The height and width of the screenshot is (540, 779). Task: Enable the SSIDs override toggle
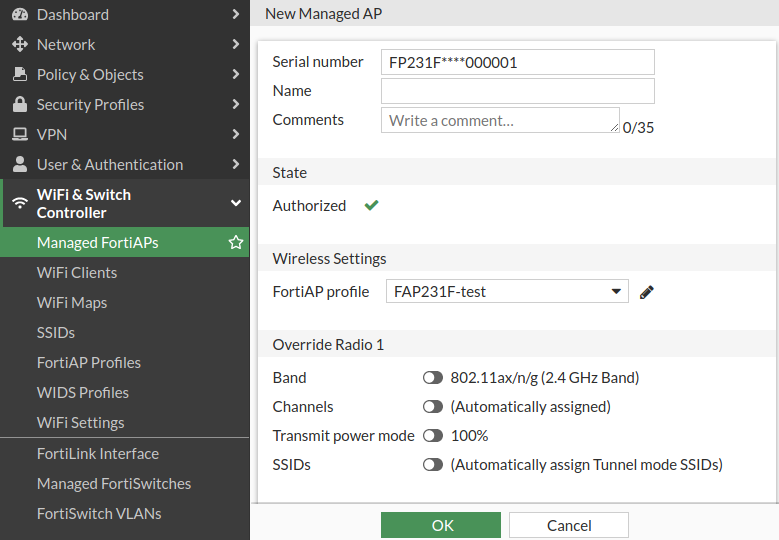coord(433,465)
